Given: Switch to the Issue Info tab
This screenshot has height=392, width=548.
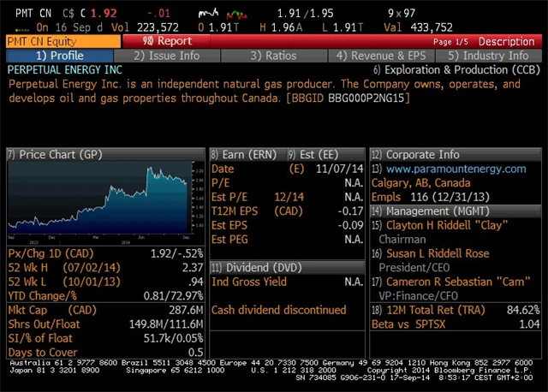Looking at the screenshot, I should pos(167,56).
